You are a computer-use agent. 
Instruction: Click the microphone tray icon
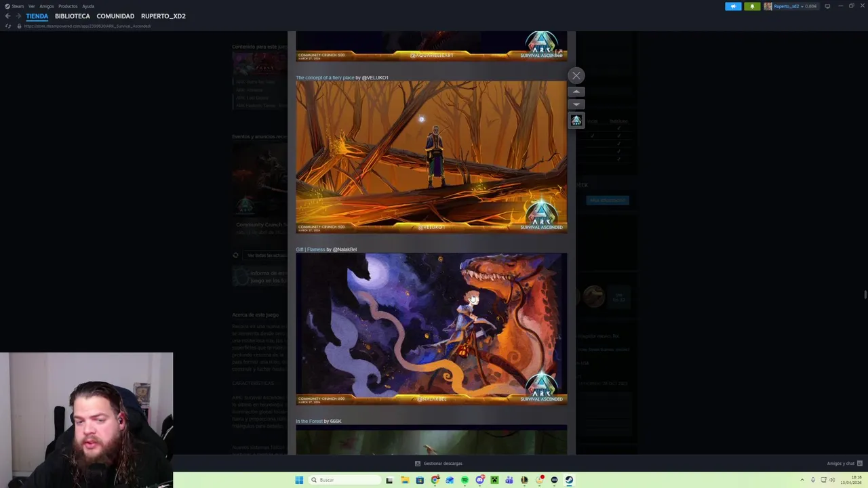click(x=812, y=480)
